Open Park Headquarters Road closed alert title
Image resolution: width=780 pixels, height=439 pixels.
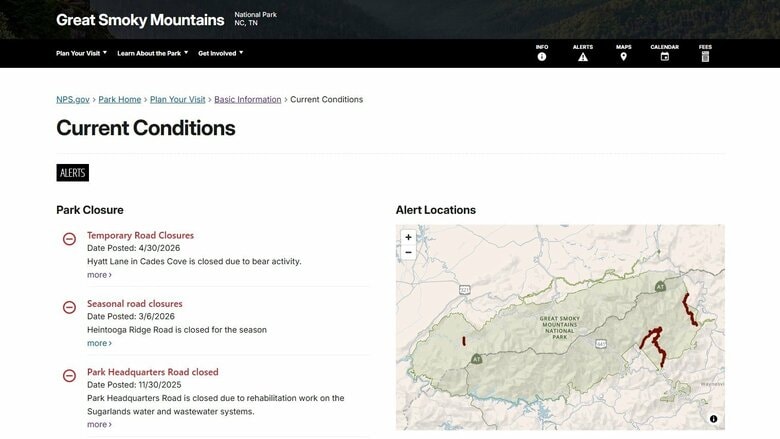[x=153, y=372]
